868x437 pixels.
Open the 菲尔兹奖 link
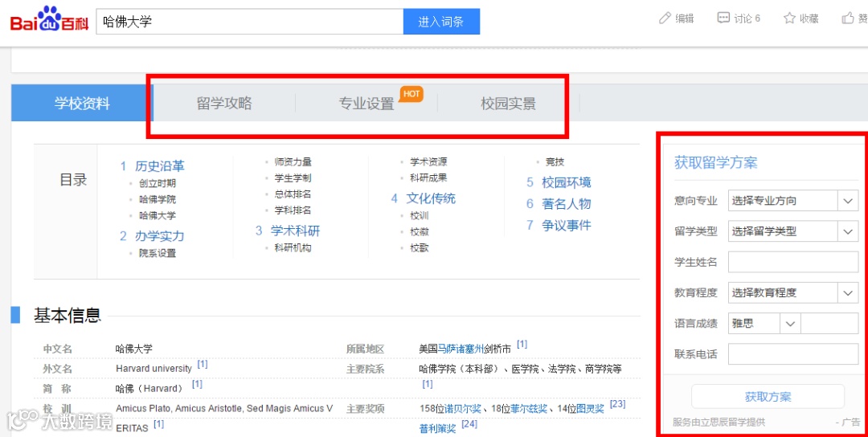pos(529,409)
